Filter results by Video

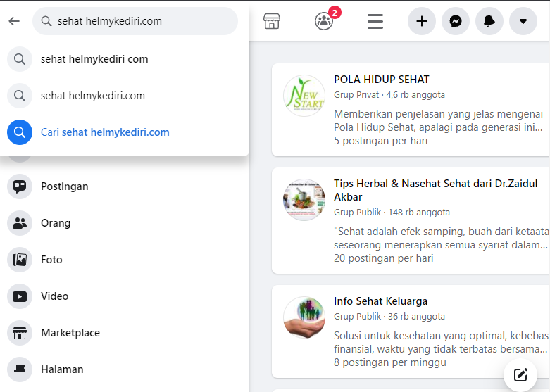[125, 296]
